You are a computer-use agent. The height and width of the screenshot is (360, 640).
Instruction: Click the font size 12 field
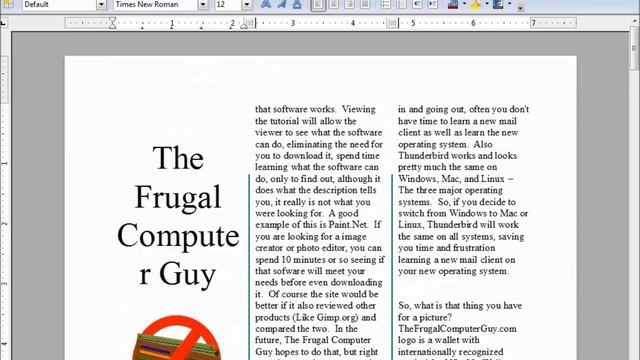(x=228, y=4)
